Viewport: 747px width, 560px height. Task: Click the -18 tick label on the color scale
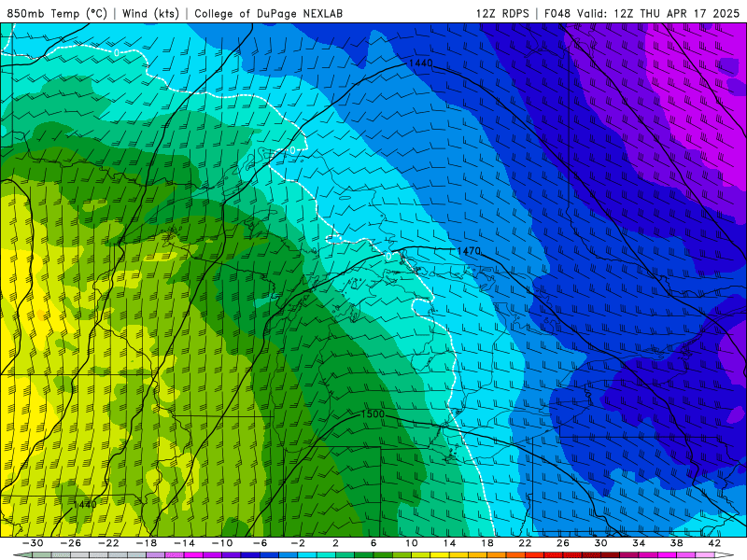(147, 543)
